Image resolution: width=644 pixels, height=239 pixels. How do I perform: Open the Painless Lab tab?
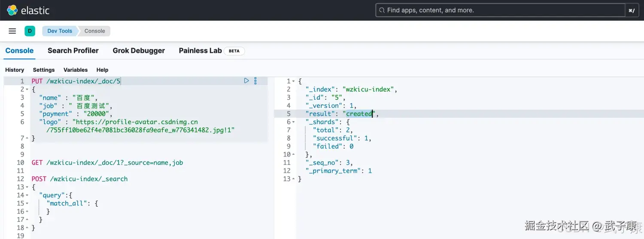(x=200, y=51)
